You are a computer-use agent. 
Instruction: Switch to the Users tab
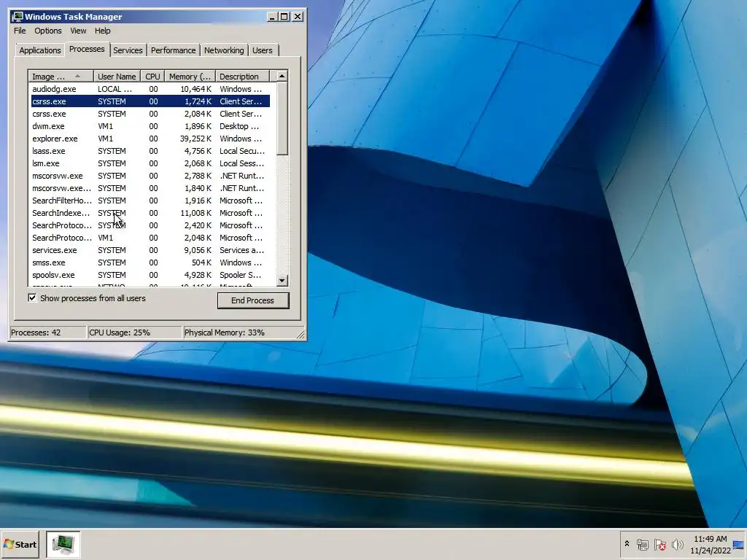click(263, 50)
